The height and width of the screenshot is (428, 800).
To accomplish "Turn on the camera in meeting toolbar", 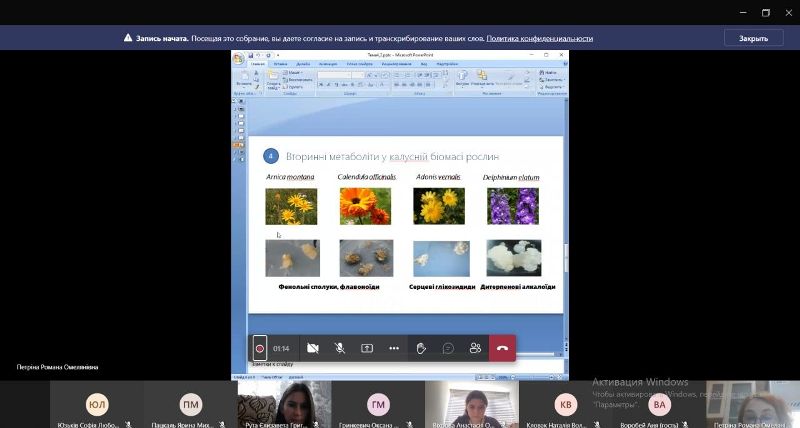I will (313, 348).
